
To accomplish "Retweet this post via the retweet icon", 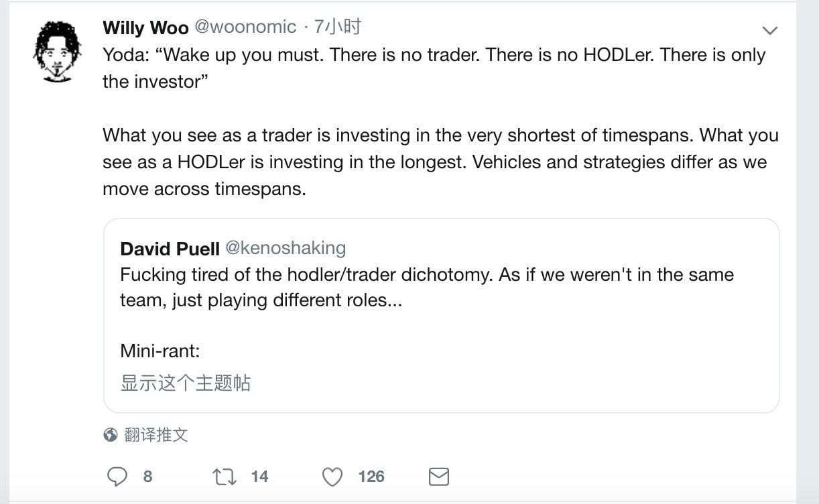I will pyautogui.click(x=224, y=477).
